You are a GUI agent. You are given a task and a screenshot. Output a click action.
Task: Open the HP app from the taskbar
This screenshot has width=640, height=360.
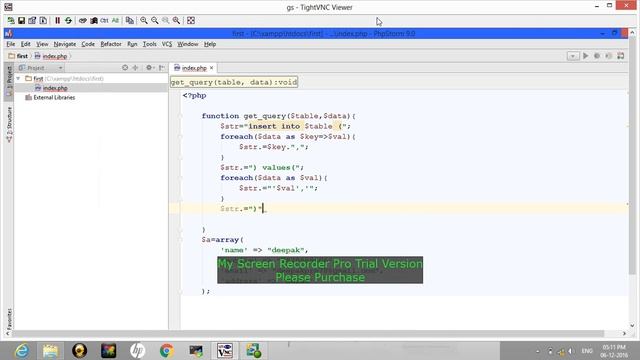click(x=138, y=351)
